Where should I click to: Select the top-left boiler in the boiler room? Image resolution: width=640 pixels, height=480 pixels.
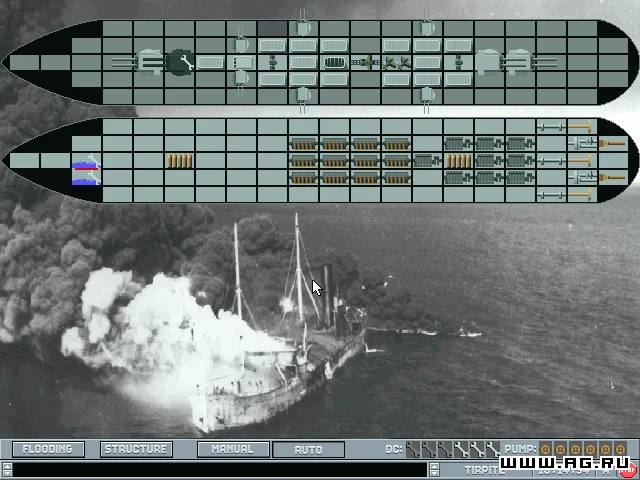click(x=304, y=144)
